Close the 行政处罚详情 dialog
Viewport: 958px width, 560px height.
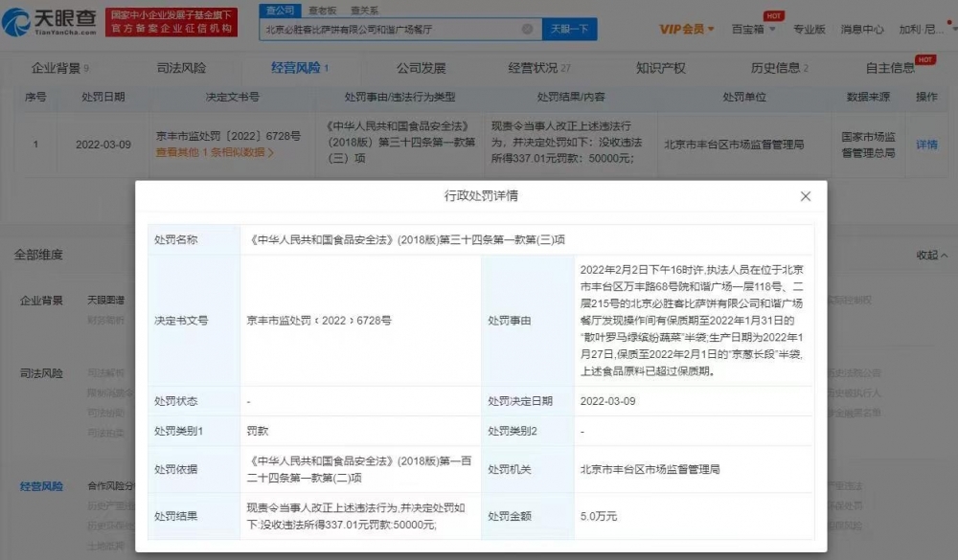click(x=806, y=196)
